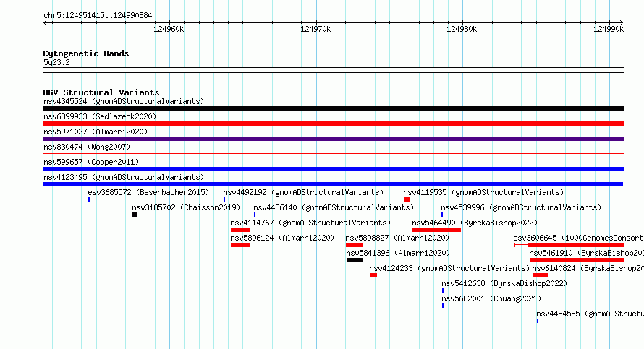
Task: Select nsv4114767 (gnomADStructuralVariants) label
Action: (x=310, y=223)
